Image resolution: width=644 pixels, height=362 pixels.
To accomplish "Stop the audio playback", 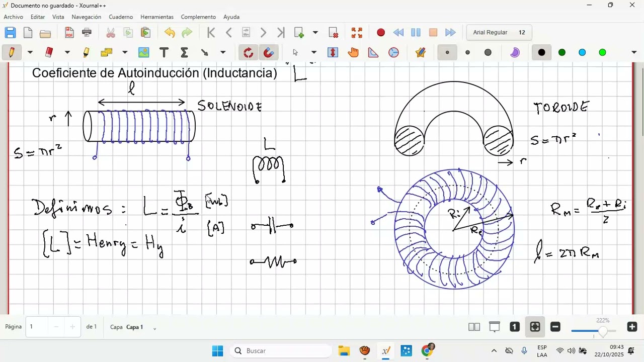I will click(433, 33).
